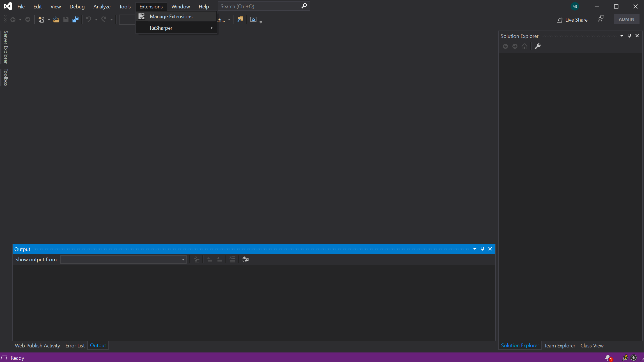Click Go to Previous Message icon in Output
Viewport: 644px width, 362px height.
point(210,259)
